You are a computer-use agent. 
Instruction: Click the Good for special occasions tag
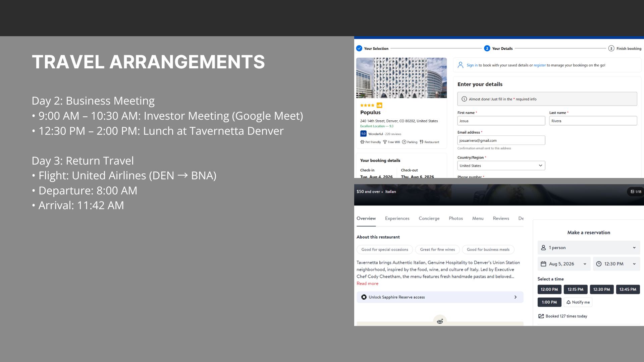[x=385, y=249]
